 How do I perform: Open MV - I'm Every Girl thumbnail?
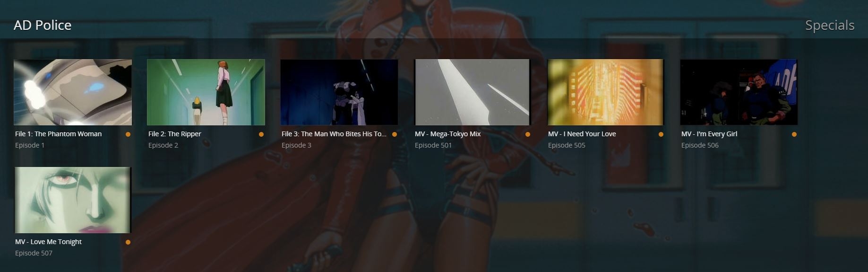coord(739,92)
